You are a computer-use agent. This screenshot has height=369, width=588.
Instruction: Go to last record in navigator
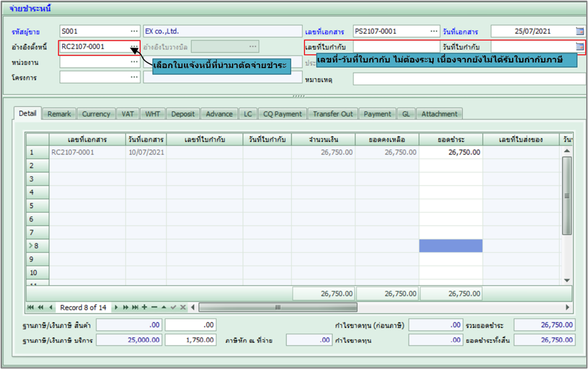pos(135,307)
